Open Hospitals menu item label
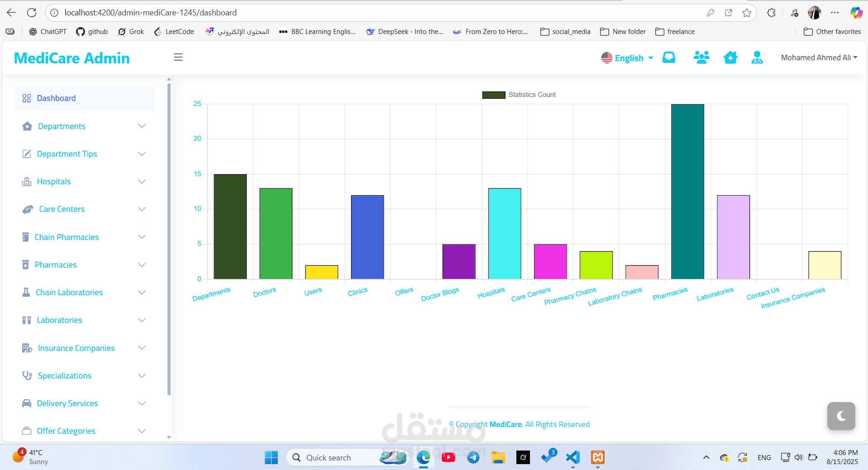The width and height of the screenshot is (868, 470). (54, 182)
